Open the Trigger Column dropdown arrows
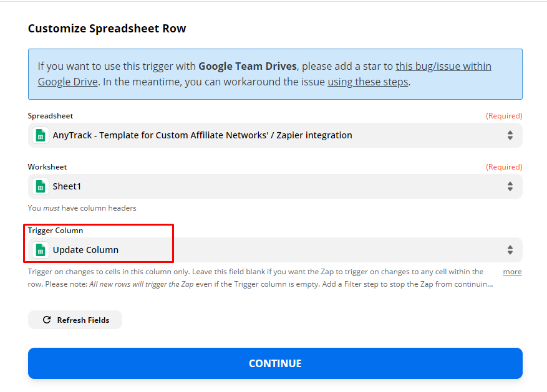This screenshot has width=547, height=392. point(510,250)
